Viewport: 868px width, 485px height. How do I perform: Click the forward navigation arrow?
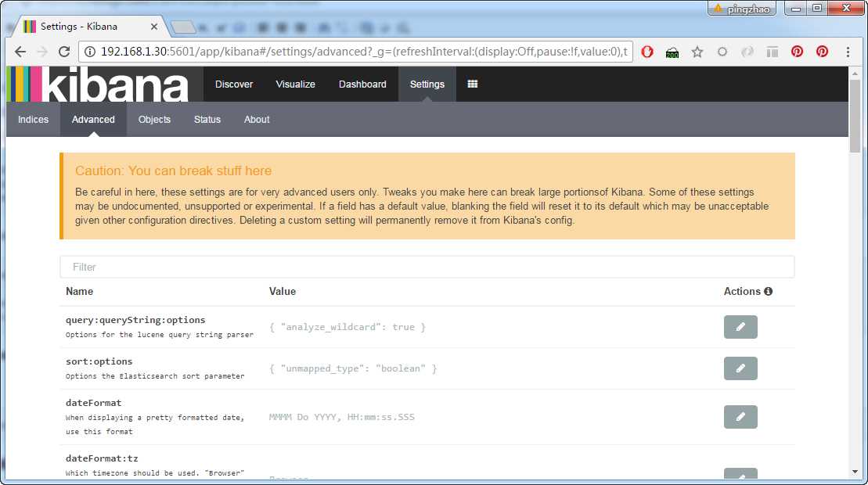(x=42, y=52)
